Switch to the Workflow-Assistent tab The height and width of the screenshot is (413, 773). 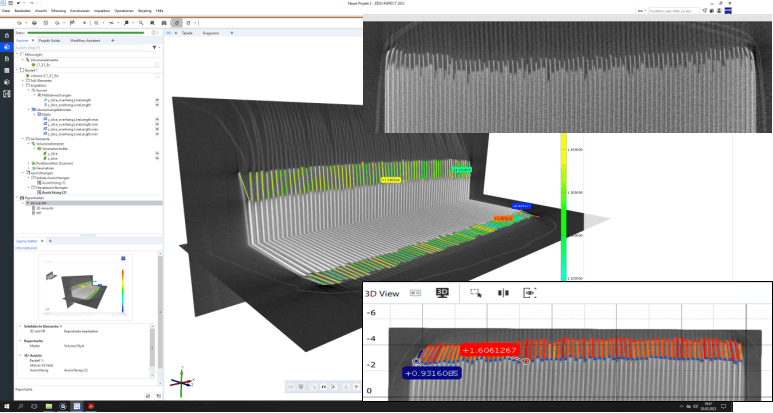point(86,40)
